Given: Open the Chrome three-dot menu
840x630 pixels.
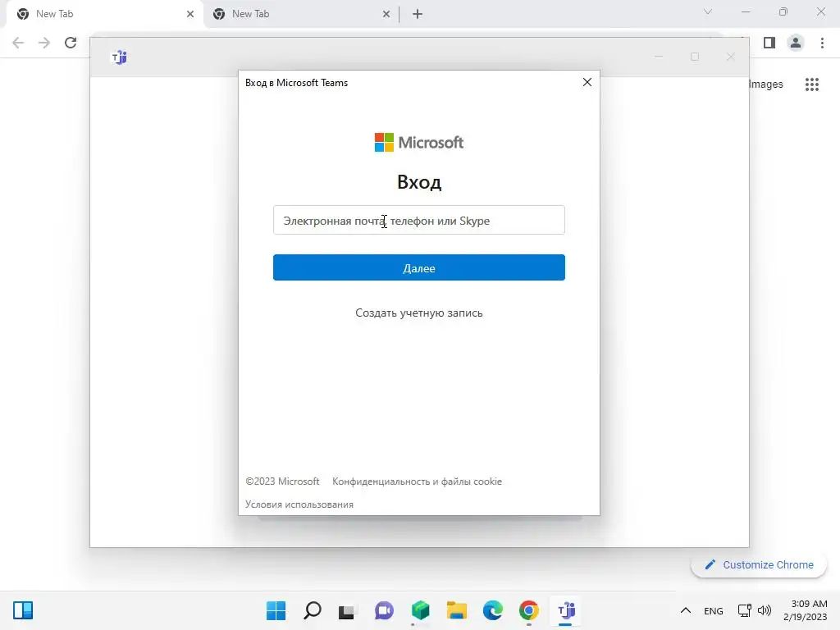Looking at the screenshot, I should coord(822,43).
